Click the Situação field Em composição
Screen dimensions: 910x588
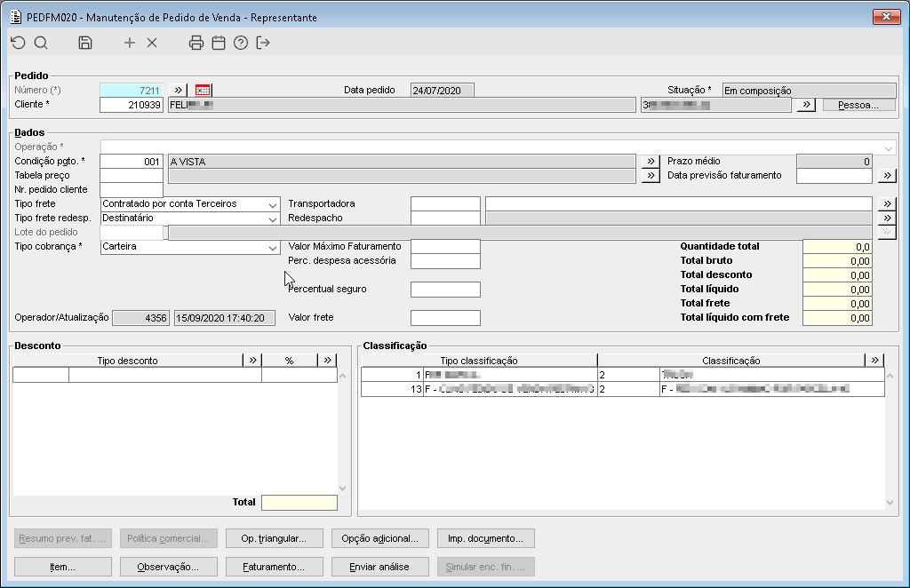pyautogui.click(x=809, y=91)
